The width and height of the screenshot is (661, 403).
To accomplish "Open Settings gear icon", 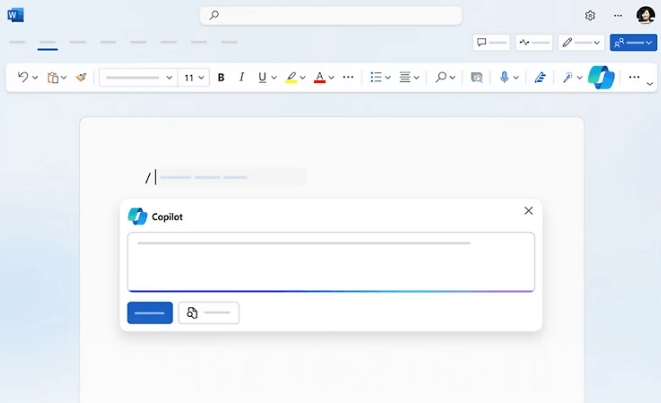I will click(590, 15).
